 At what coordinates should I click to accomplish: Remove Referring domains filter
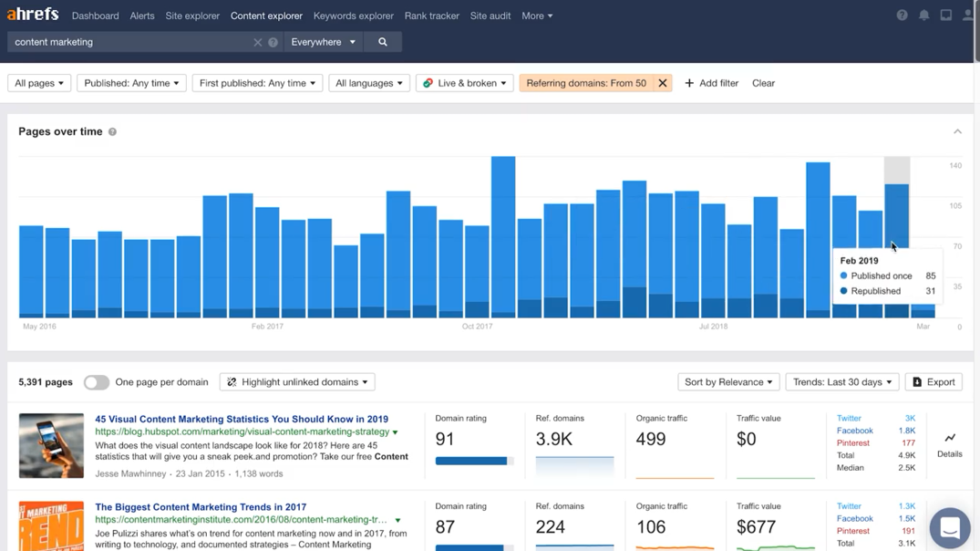[663, 83]
